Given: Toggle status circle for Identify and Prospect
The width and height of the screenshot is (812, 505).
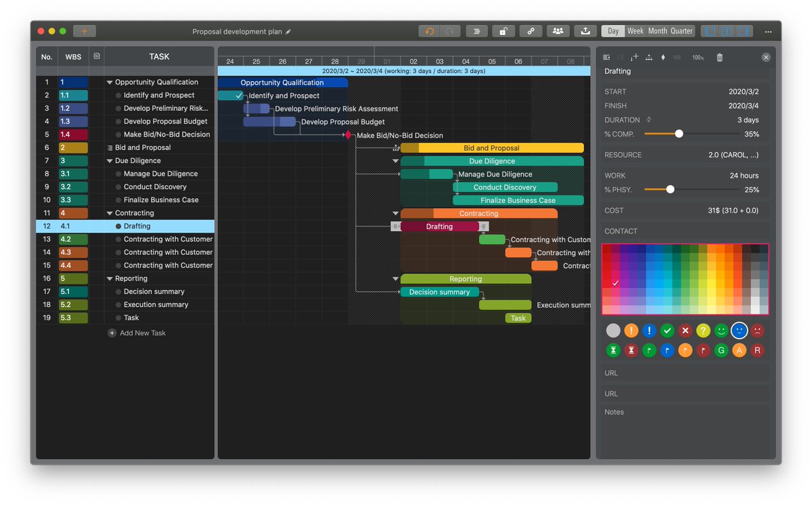Looking at the screenshot, I should pos(118,95).
